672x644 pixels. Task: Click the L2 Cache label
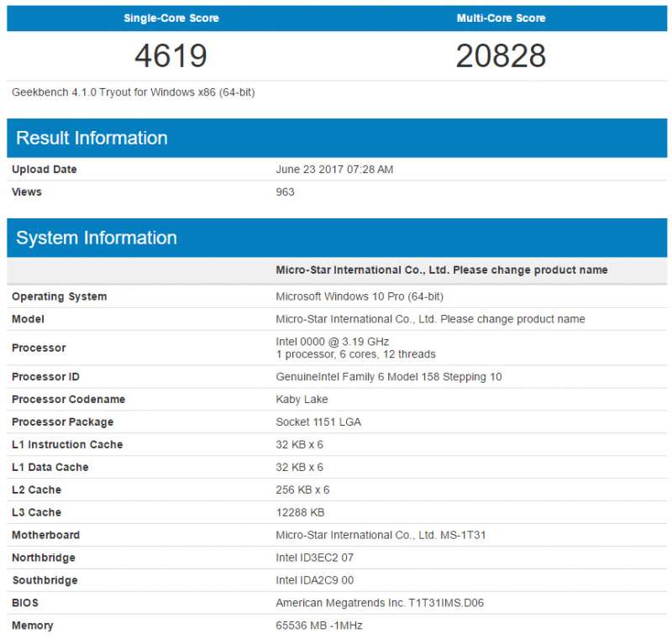(x=36, y=490)
